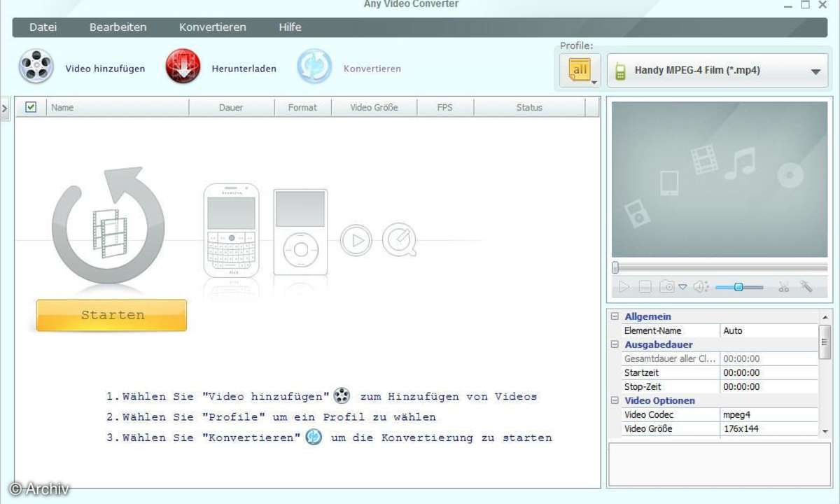
Task: Click the 'Stop-Zeit' property label
Action: pyautogui.click(x=643, y=386)
